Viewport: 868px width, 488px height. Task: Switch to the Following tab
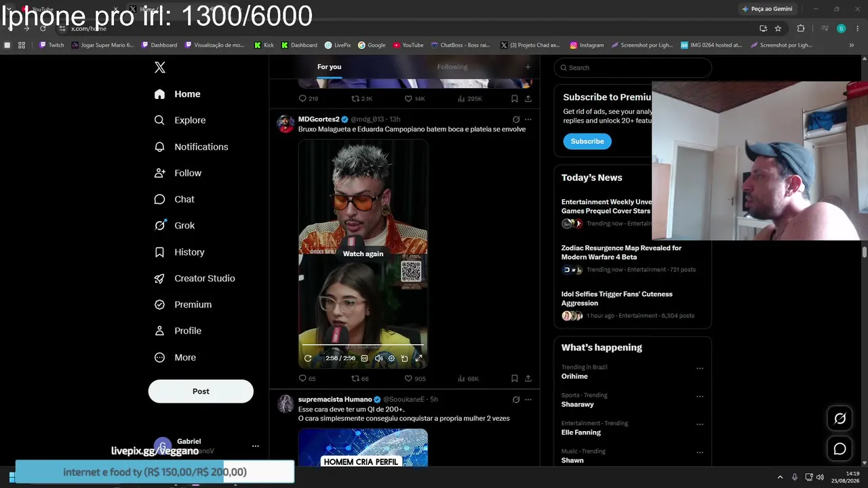pos(452,67)
